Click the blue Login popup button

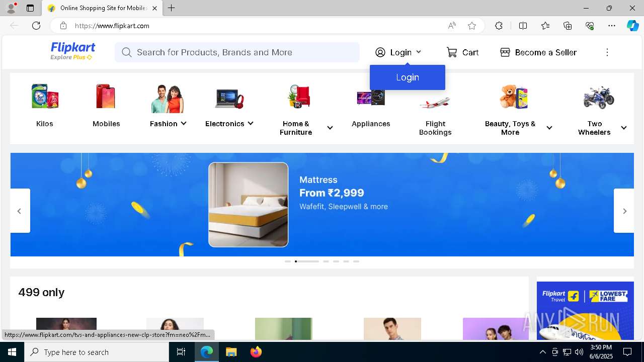(x=408, y=77)
